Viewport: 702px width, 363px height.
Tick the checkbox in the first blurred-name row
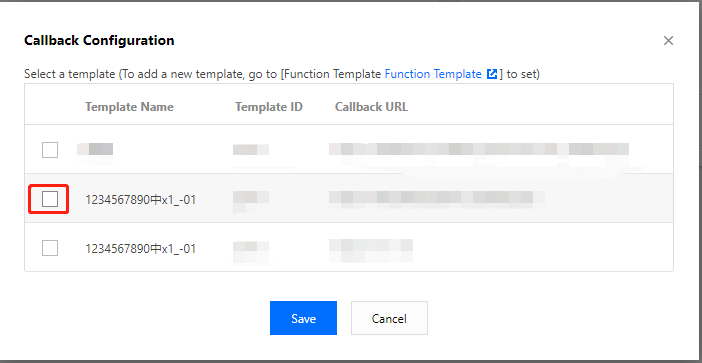point(50,150)
